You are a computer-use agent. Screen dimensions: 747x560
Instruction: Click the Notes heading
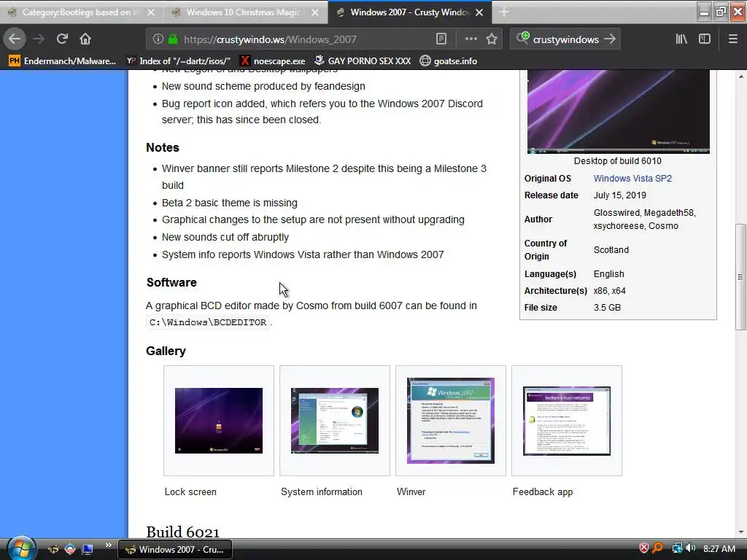point(163,147)
